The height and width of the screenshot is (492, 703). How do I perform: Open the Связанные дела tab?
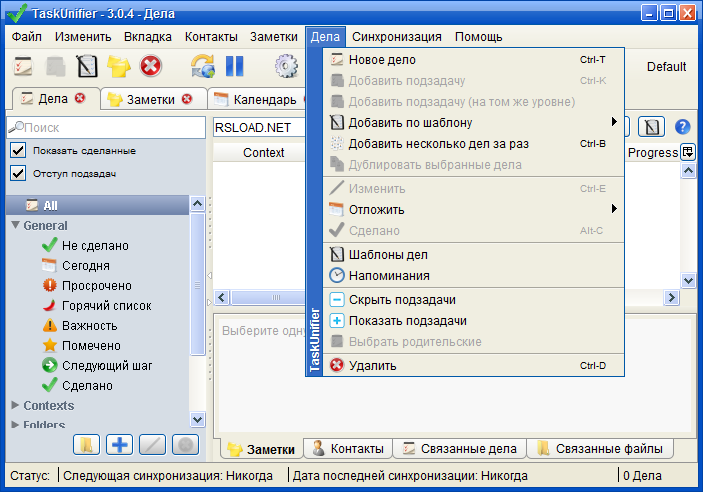click(459, 448)
